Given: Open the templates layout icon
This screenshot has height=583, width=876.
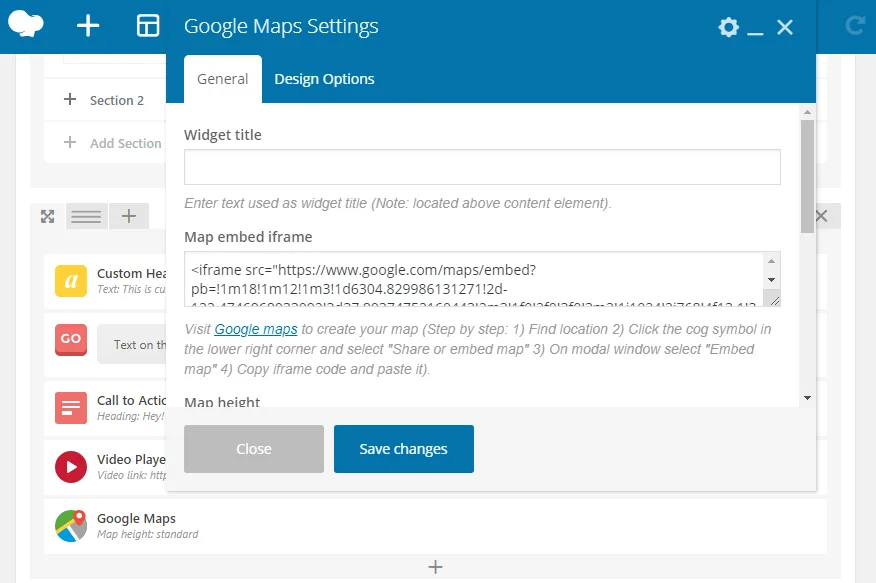Looking at the screenshot, I should coord(148,26).
